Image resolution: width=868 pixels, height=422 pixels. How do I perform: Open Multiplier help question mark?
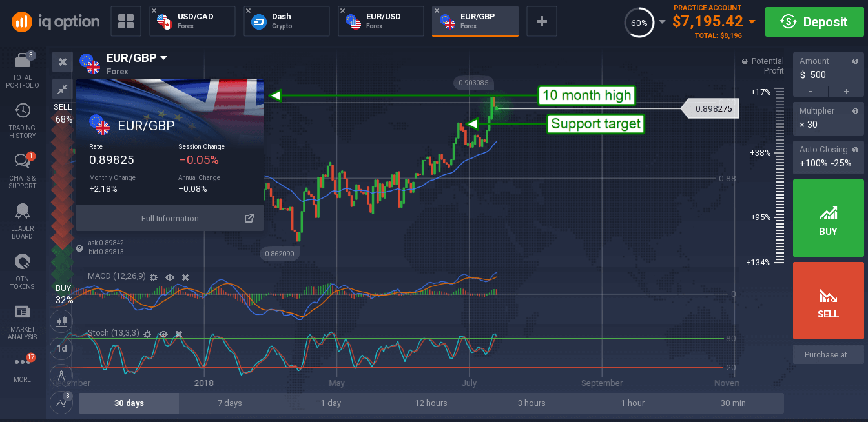[x=856, y=110]
